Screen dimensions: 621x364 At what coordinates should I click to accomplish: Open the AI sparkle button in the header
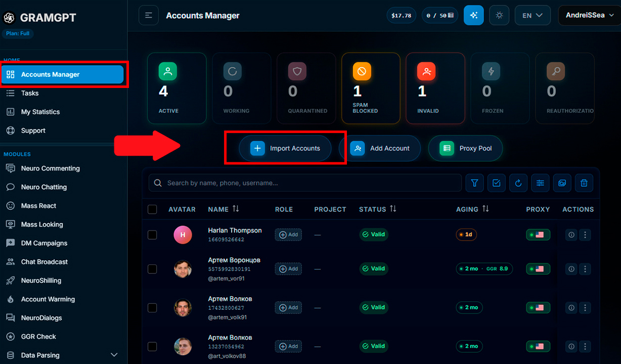(x=474, y=16)
